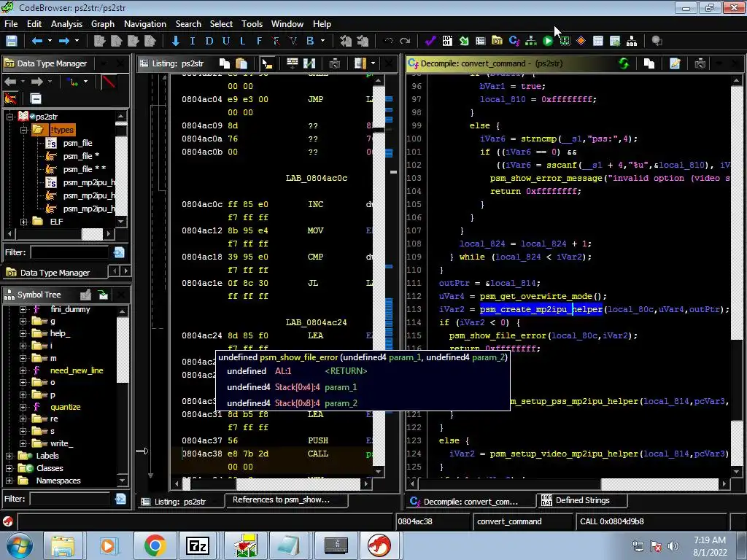The width and height of the screenshot is (747, 560).
Task: Open the Decompiler window via Cf toolbar icon
Action: tap(514, 41)
